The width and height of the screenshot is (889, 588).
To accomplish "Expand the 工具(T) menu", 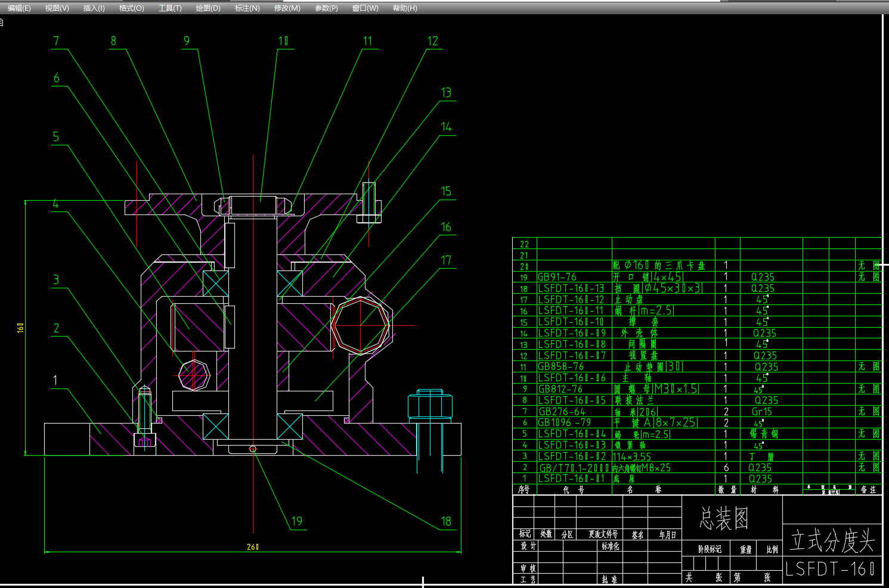I will pyautogui.click(x=170, y=8).
